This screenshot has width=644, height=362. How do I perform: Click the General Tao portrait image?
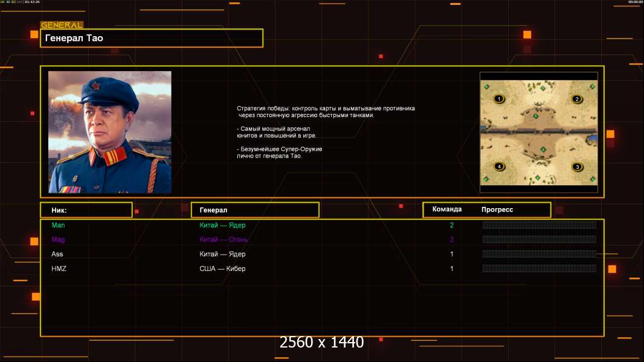[110, 132]
